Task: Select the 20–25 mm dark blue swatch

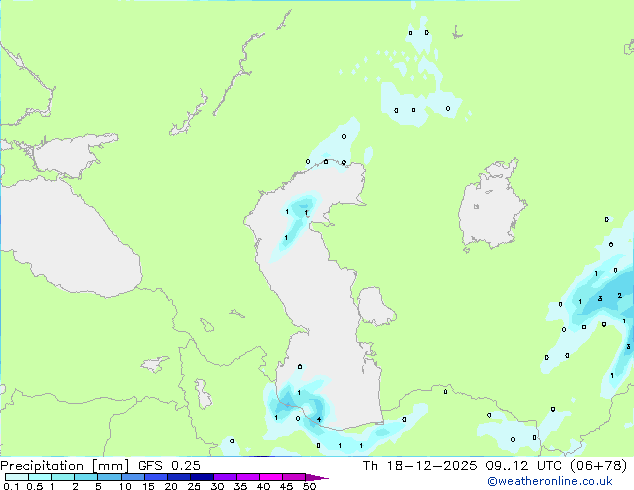Action: [179, 477]
